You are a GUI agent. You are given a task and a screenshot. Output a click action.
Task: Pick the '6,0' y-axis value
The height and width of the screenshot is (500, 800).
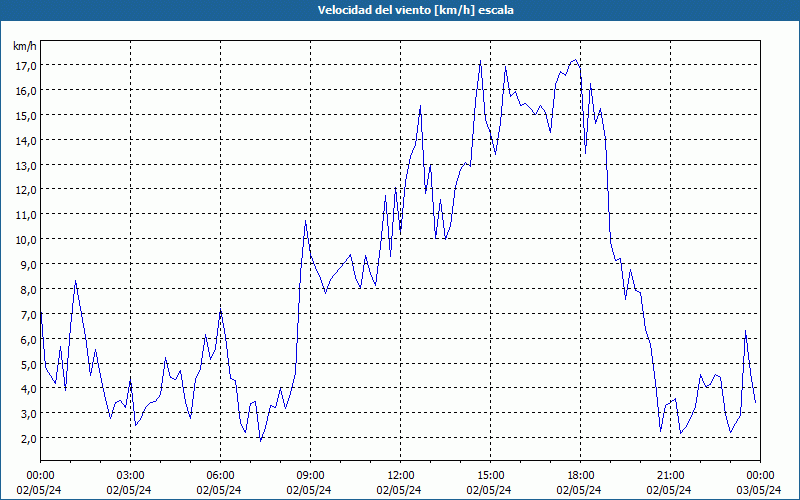28,339
